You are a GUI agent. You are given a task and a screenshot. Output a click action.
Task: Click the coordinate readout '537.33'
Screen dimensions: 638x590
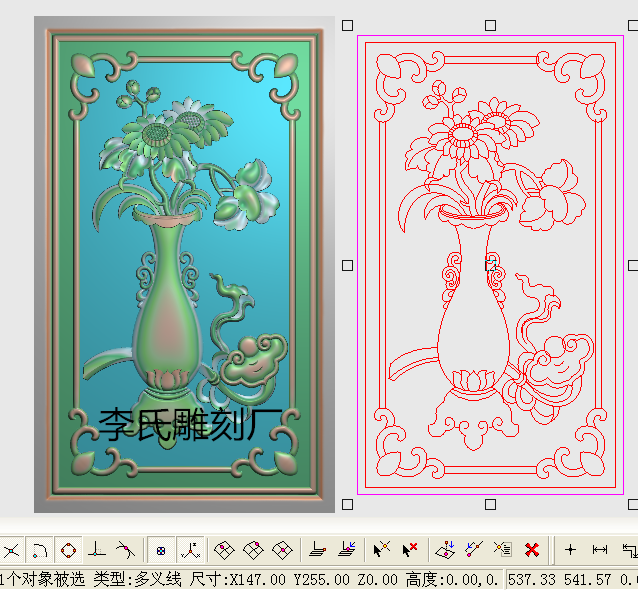tap(532, 579)
